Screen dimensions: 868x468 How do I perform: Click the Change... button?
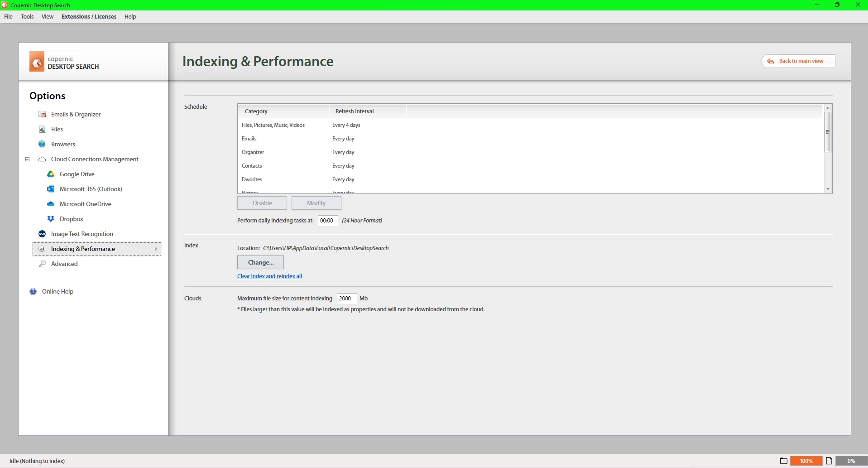click(260, 262)
